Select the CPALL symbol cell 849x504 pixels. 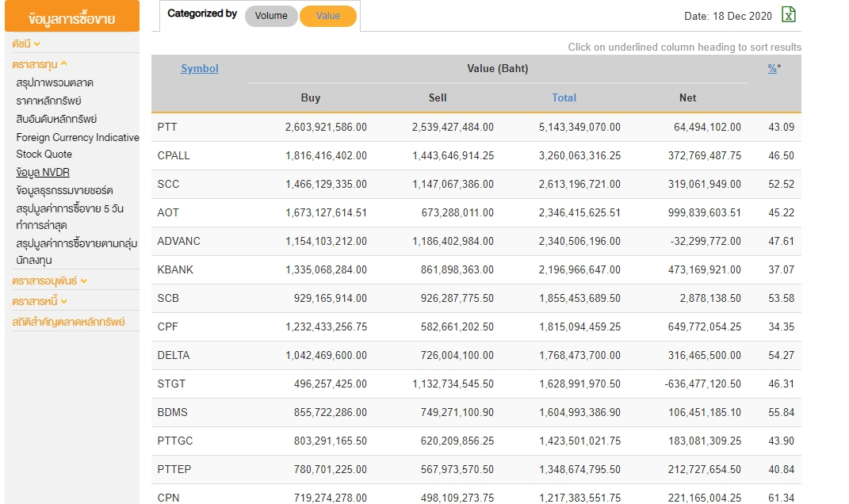click(x=174, y=155)
